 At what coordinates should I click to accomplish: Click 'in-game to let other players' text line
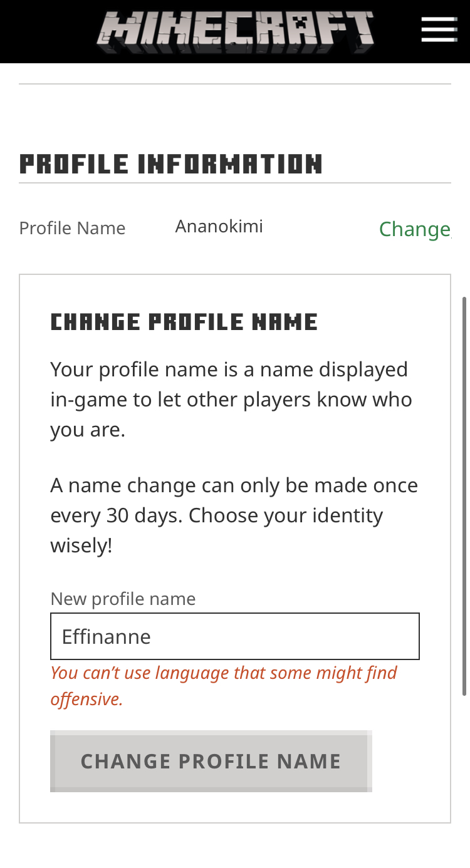(231, 400)
